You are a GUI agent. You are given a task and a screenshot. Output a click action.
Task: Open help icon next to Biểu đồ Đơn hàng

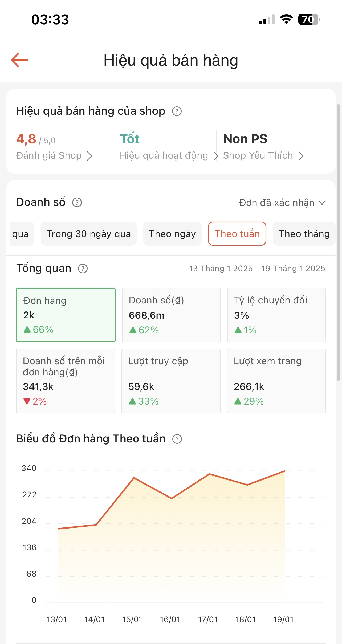pyautogui.click(x=177, y=439)
